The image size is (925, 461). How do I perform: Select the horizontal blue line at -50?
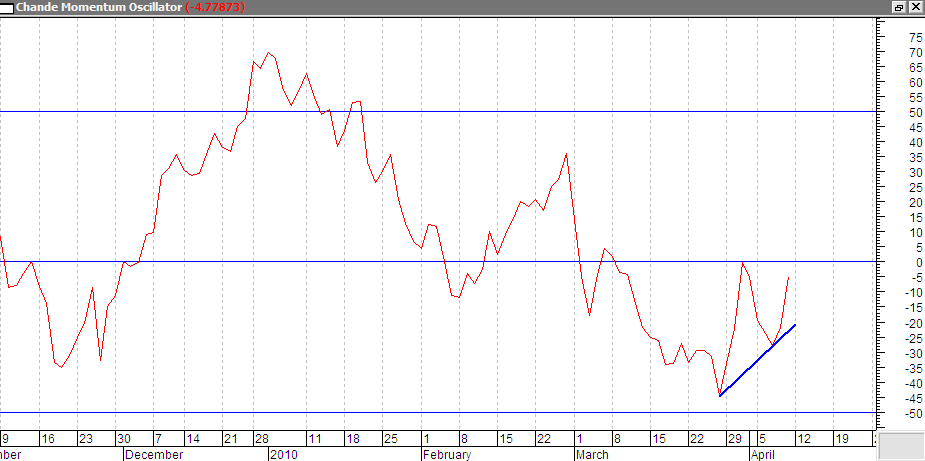(x=437, y=413)
